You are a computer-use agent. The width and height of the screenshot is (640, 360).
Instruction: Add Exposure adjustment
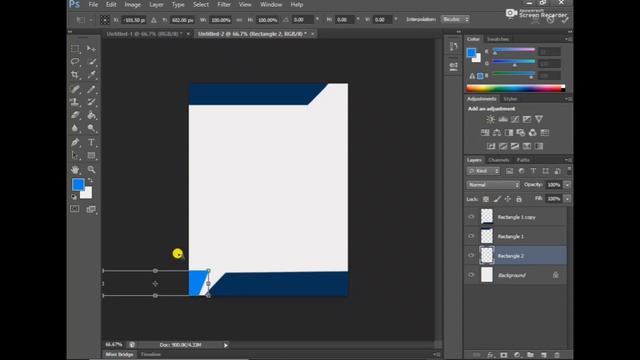[x=527, y=119]
